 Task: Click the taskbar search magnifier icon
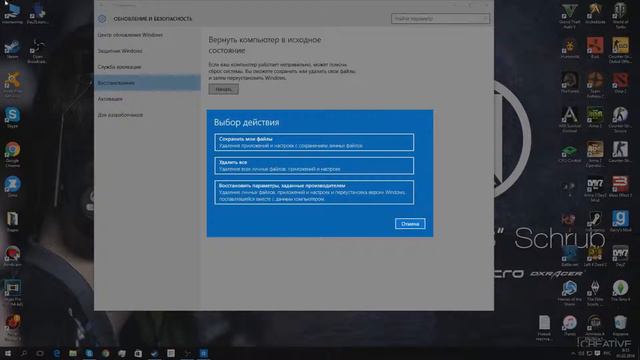point(24,353)
